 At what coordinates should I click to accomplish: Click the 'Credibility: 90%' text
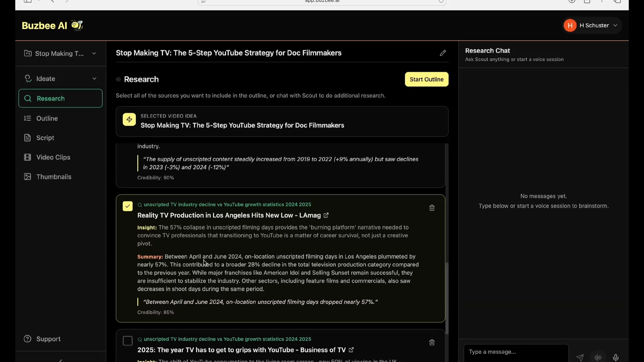click(x=156, y=178)
